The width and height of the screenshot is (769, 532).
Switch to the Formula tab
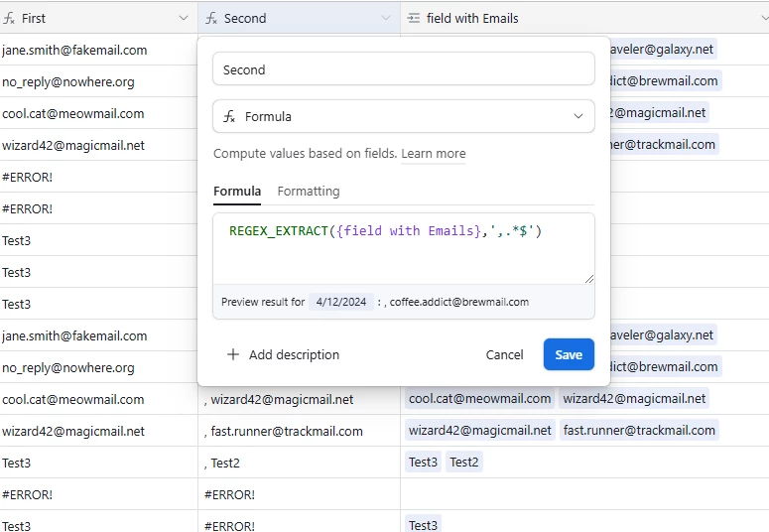click(237, 191)
